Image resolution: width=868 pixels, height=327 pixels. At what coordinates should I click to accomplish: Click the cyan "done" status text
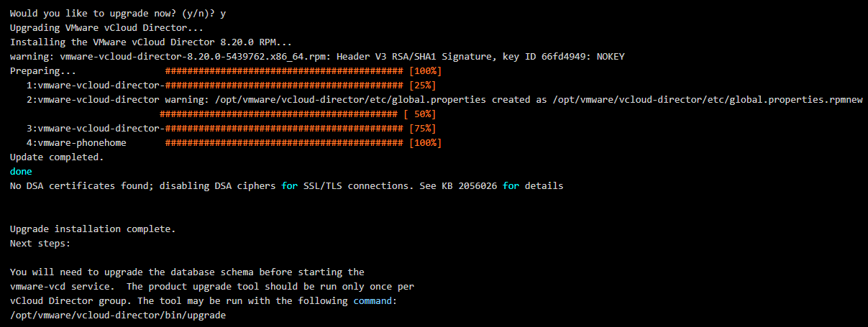pyautogui.click(x=22, y=172)
